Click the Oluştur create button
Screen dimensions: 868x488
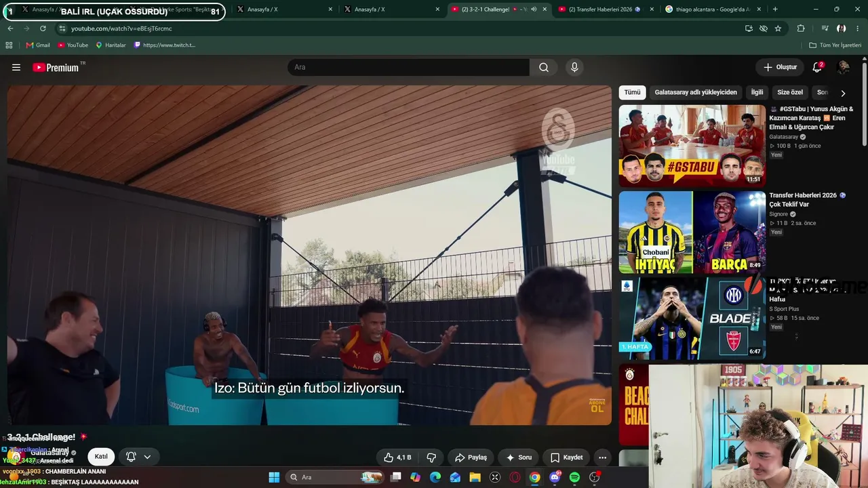[x=780, y=67]
